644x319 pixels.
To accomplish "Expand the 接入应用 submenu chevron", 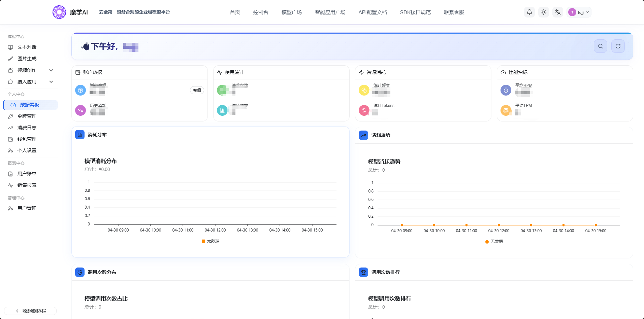I will pos(51,82).
